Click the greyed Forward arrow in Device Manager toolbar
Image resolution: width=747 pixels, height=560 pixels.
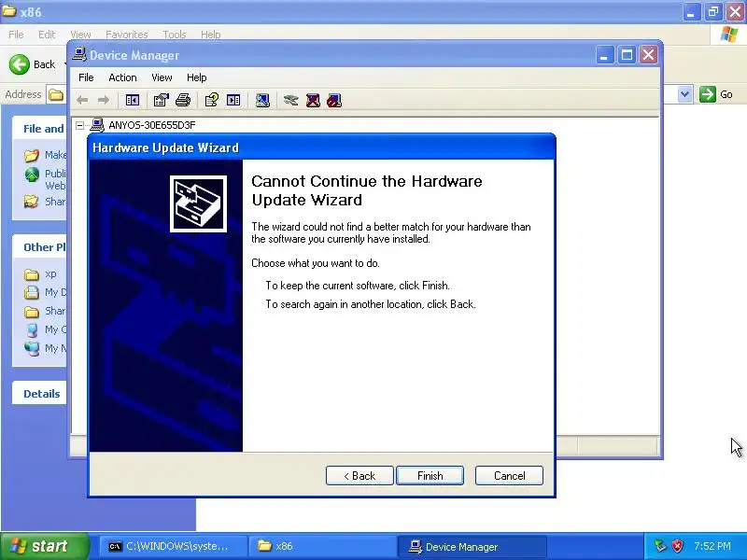pyautogui.click(x=104, y=100)
